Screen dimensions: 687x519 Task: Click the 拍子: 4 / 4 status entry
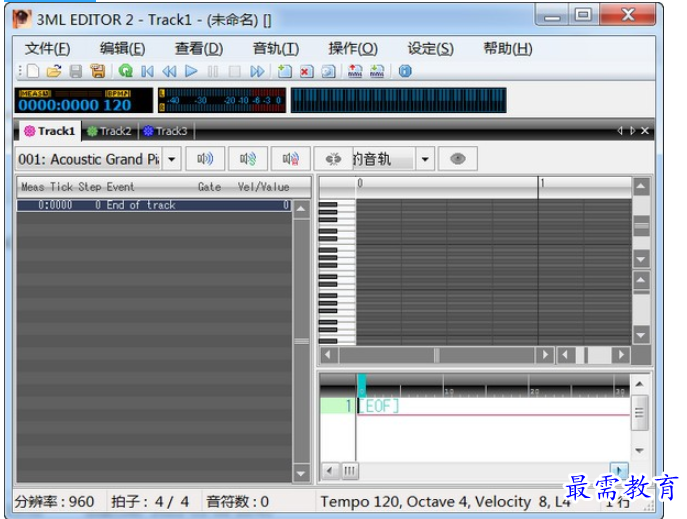[150, 501]
